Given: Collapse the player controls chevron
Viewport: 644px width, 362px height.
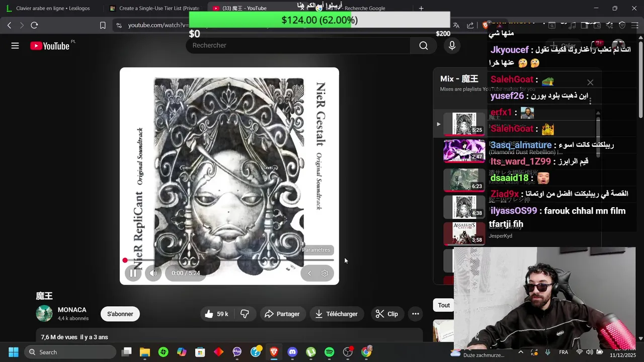Looking at the screenshot, I should 309,273.
